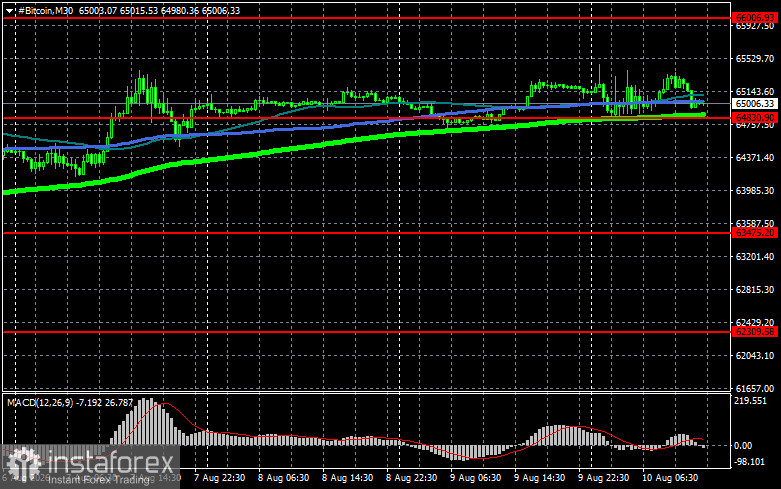Viewport: 781px width, 489px height.
Task: Click the 9 Aug 22:30 time label
Action: coord(603,478)
